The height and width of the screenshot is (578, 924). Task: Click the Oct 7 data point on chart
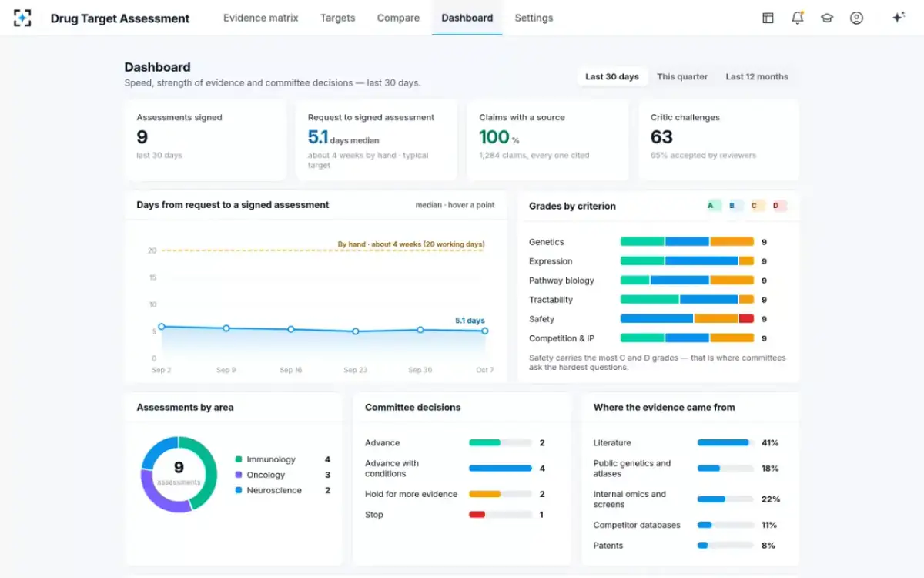(x=485, y=331)
